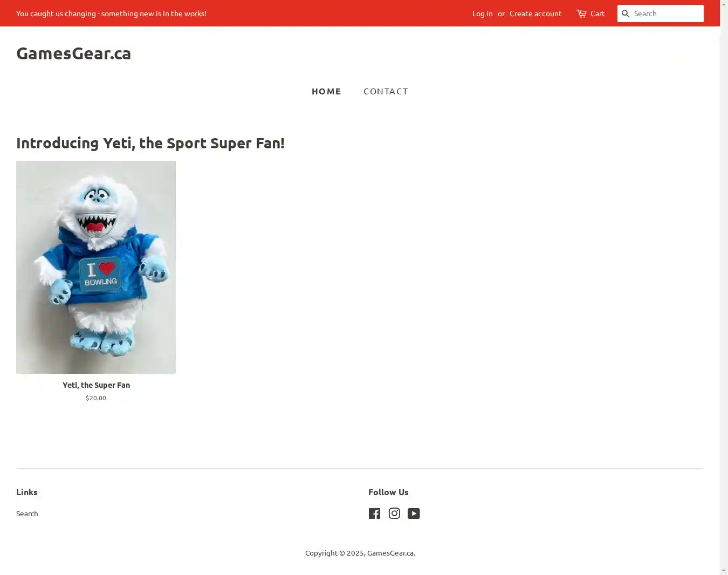Click the GamesGear.ca site title
This screenshot has height=575, width=728.
click(74, 53)
